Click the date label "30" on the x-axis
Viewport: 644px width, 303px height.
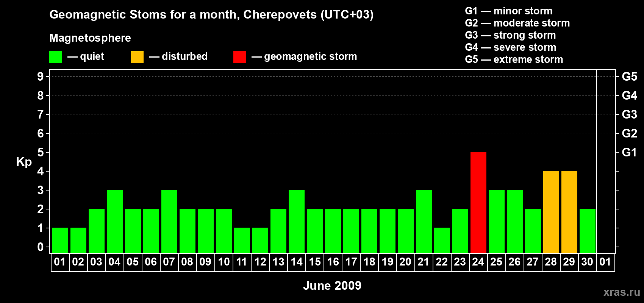coord(587,262)
